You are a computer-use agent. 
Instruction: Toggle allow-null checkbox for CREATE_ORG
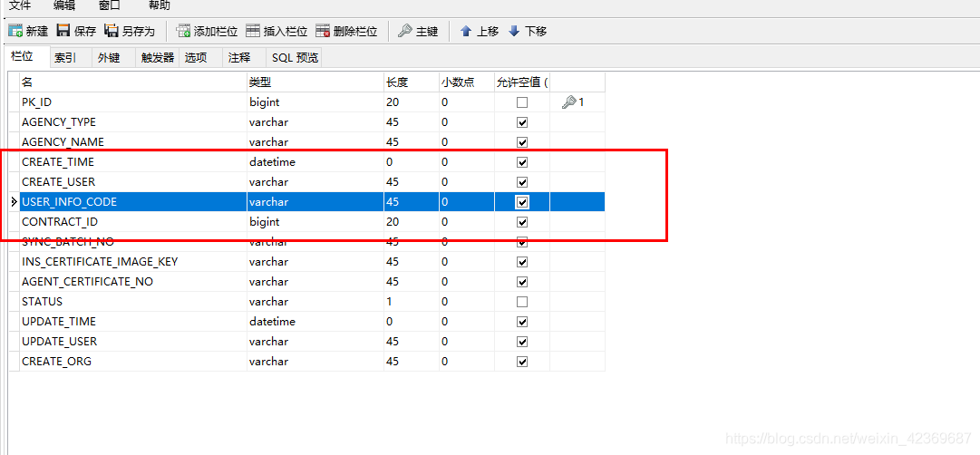tap(522, 362)
